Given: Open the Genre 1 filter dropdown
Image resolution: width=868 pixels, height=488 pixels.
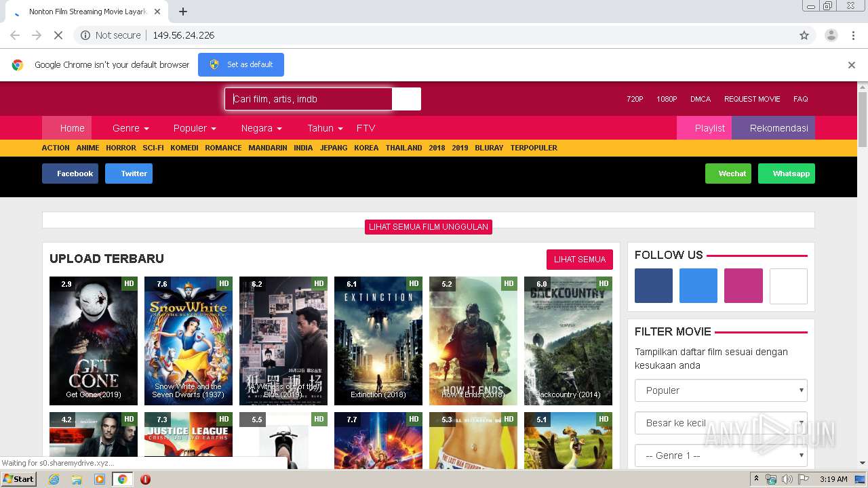Looking at the screenshot, I should [721, 455].
